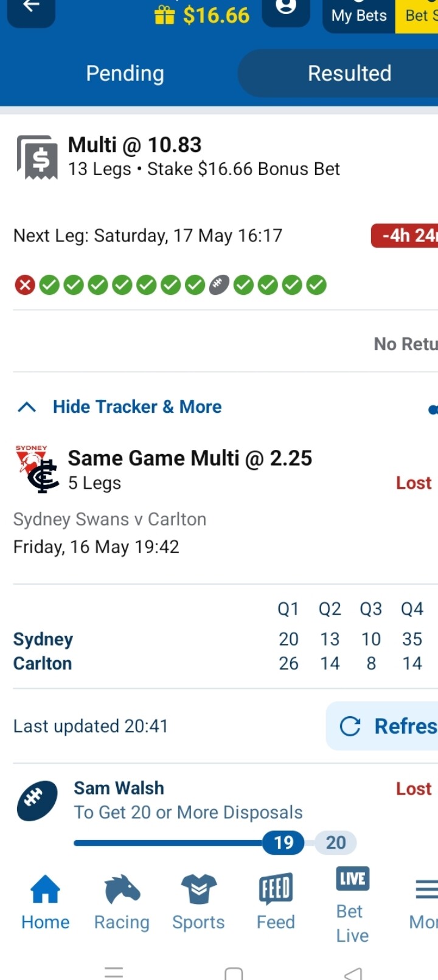Open Bet Live section
This screenshot has height=980, width=438.
pyautogui.click(x=352, y=904)
